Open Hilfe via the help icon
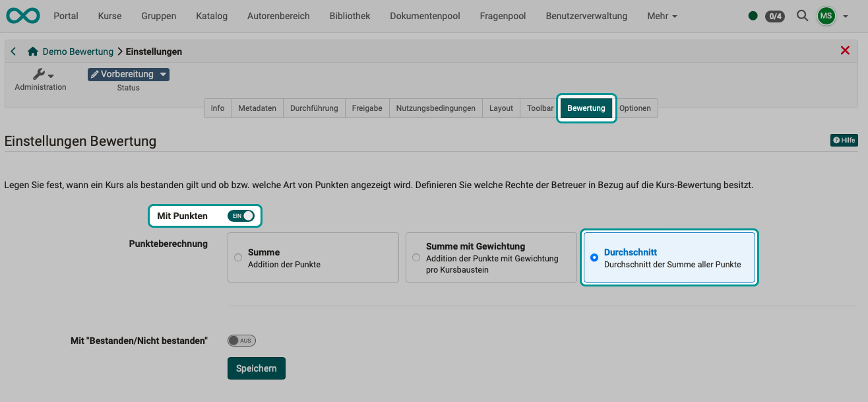This screenshot has width=868, height=402. (x=844, y=140)
